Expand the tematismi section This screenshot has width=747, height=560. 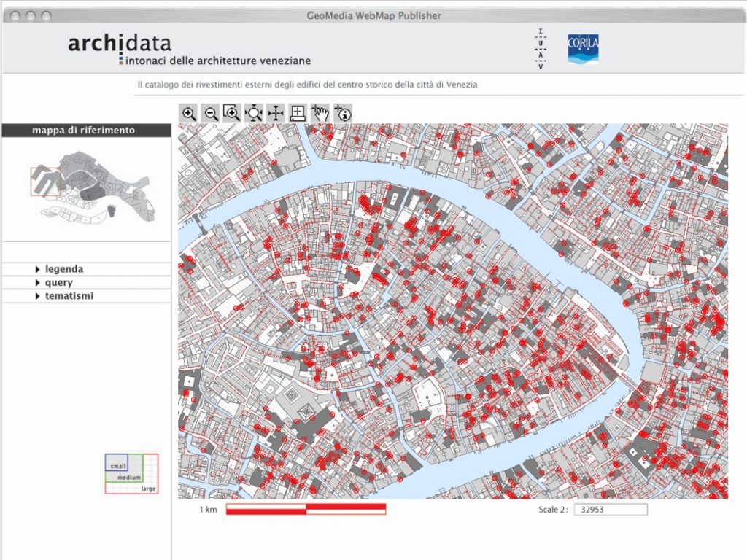click(x=69, y=296)
